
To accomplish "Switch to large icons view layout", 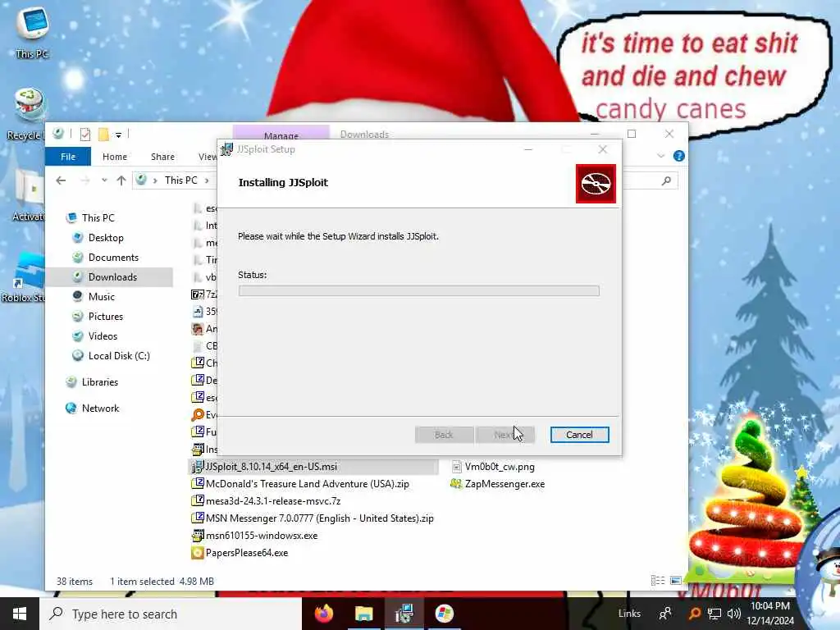I will [x=676, y=581].
